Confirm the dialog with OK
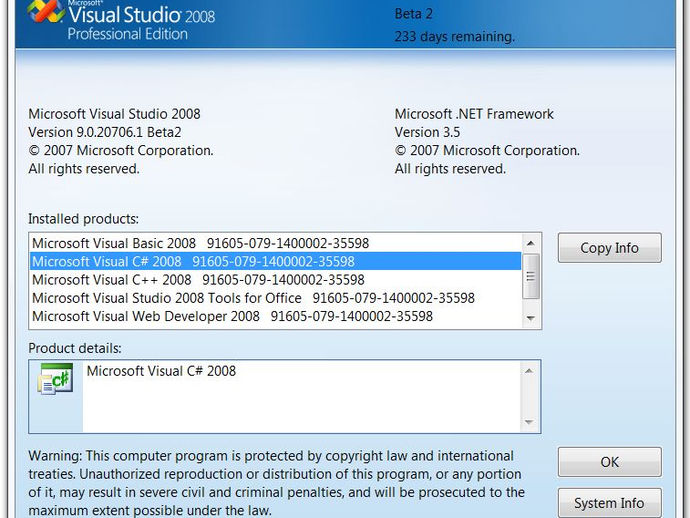 (609, 462)
